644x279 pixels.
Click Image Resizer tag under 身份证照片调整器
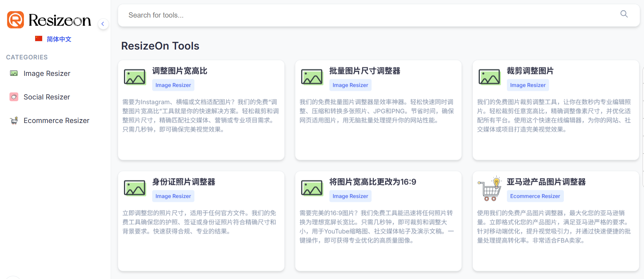pos(173,196)
